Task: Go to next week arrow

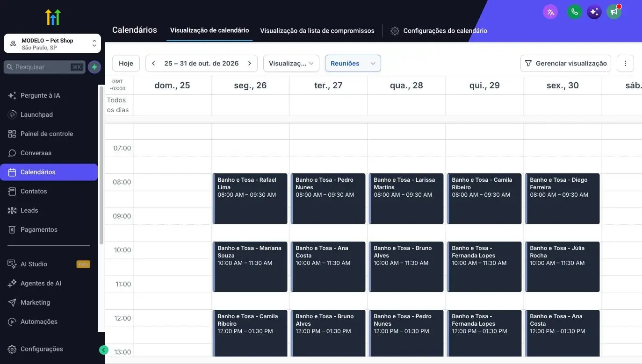Action: tap(250, 63)
